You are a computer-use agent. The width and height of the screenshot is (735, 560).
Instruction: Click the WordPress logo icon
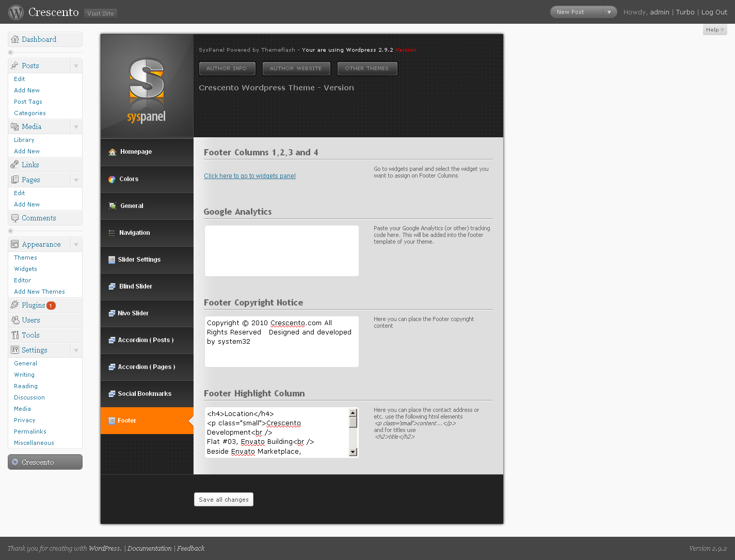click(16, 12)
